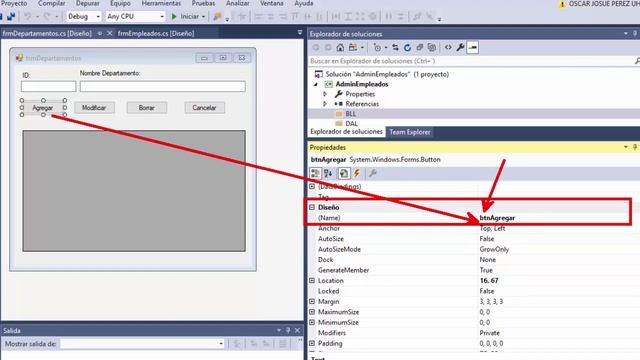
Task: Open the Analizar menu
Action: (238, 3)
